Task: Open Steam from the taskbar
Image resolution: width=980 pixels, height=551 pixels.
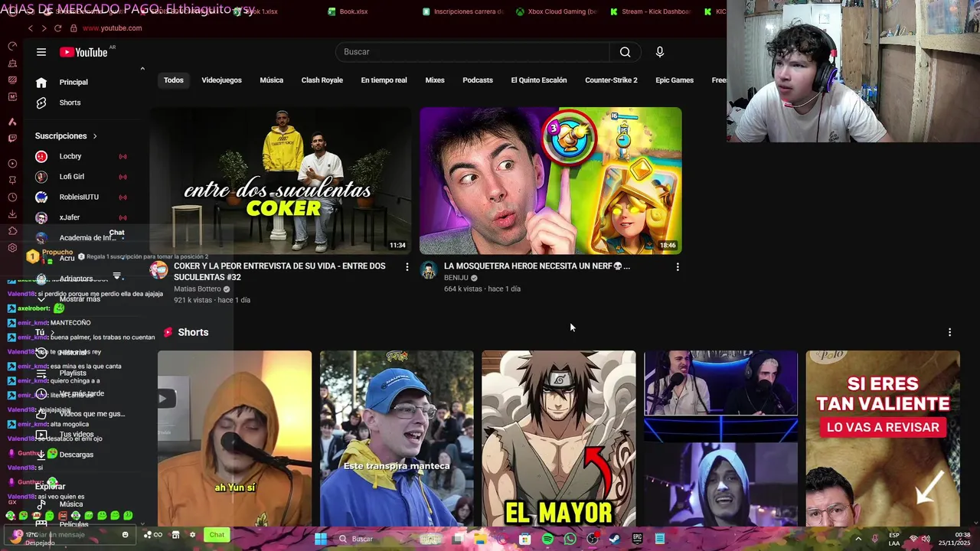Action: pos(615,539)
